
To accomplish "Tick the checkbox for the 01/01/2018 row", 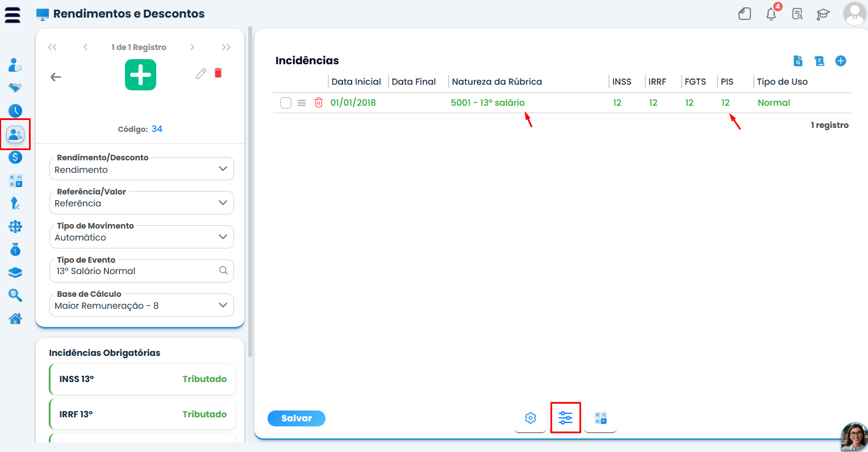I will 286,103.
